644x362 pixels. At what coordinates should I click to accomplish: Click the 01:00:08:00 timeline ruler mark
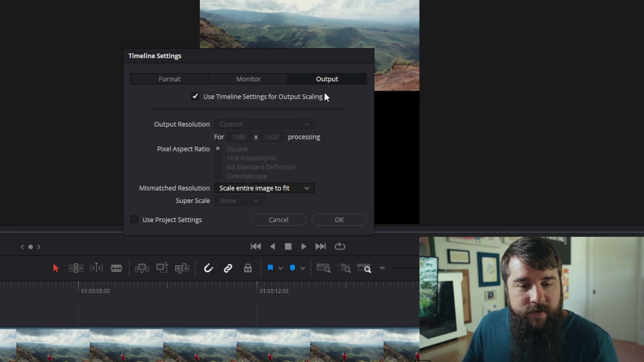coord(95,291)
